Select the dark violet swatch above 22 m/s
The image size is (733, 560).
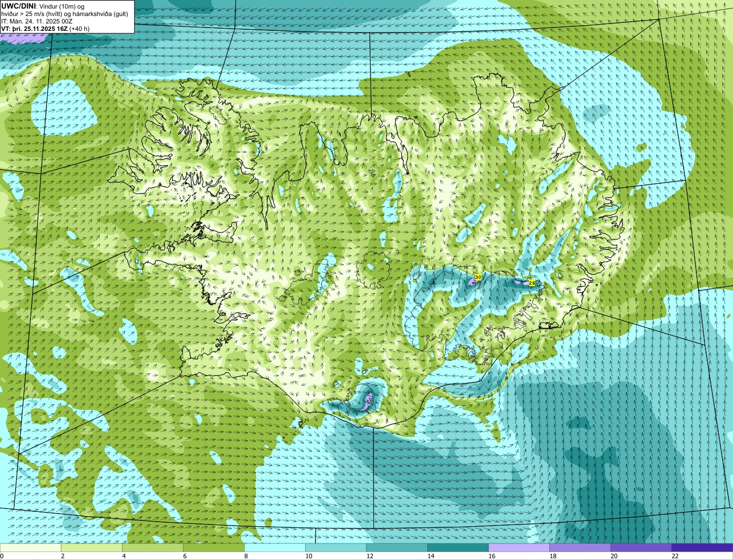[x=703, y=547]
